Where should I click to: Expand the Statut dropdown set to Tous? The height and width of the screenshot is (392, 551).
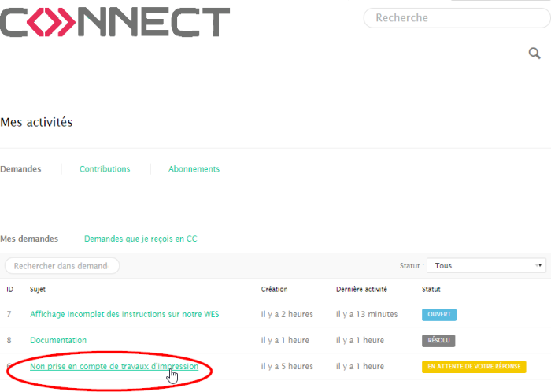click(487, 266)
